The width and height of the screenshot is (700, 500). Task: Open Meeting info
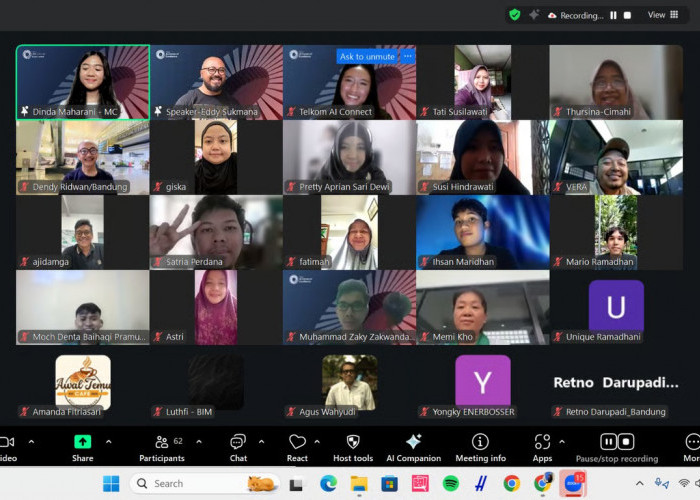pos(480,441)
